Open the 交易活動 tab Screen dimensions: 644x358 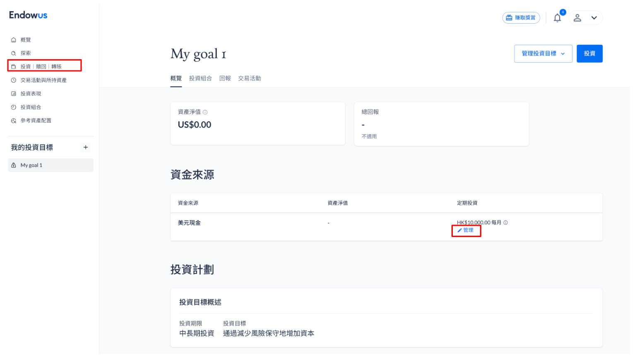[x=250, y=78]
